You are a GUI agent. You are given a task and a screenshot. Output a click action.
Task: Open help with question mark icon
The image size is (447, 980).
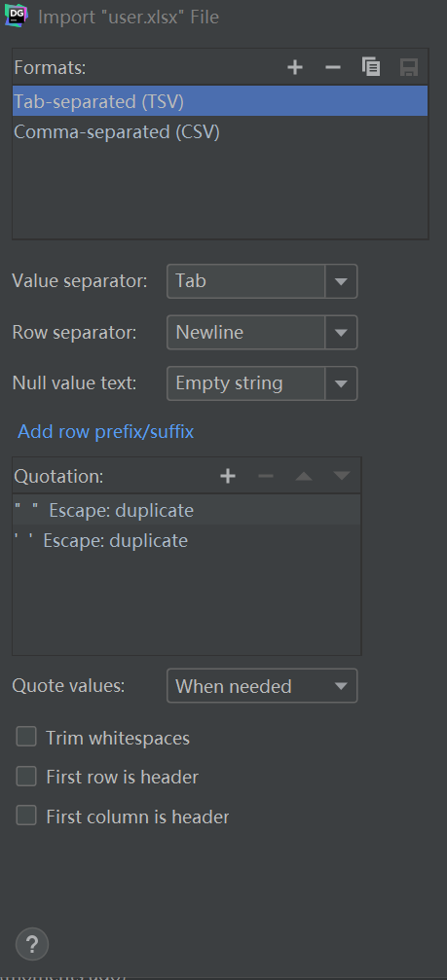(32, 944)
